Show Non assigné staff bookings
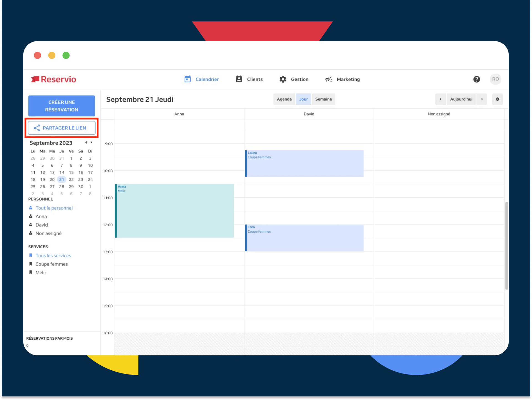The width and height of the screenshot is (532, 400). pyautogui.click(x=48, y=233)
